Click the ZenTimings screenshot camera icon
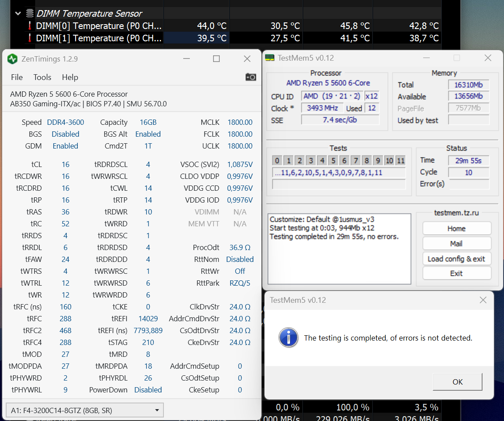 coord(251,77)
